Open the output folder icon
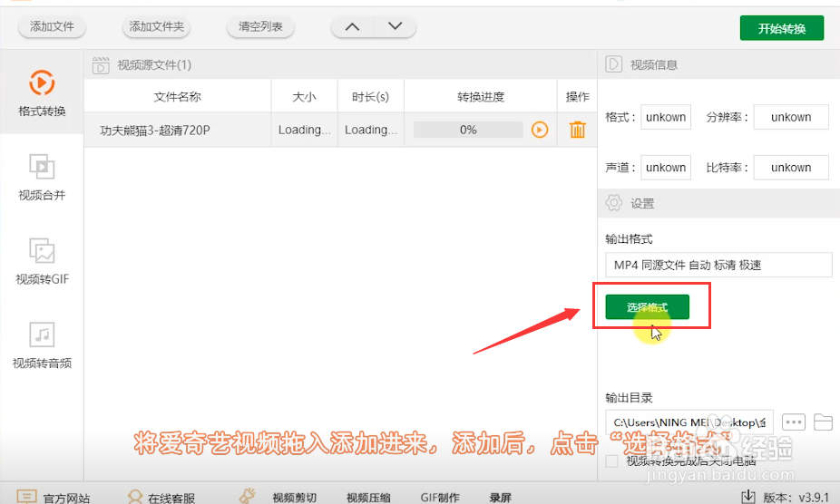 [x=823, y=422]
